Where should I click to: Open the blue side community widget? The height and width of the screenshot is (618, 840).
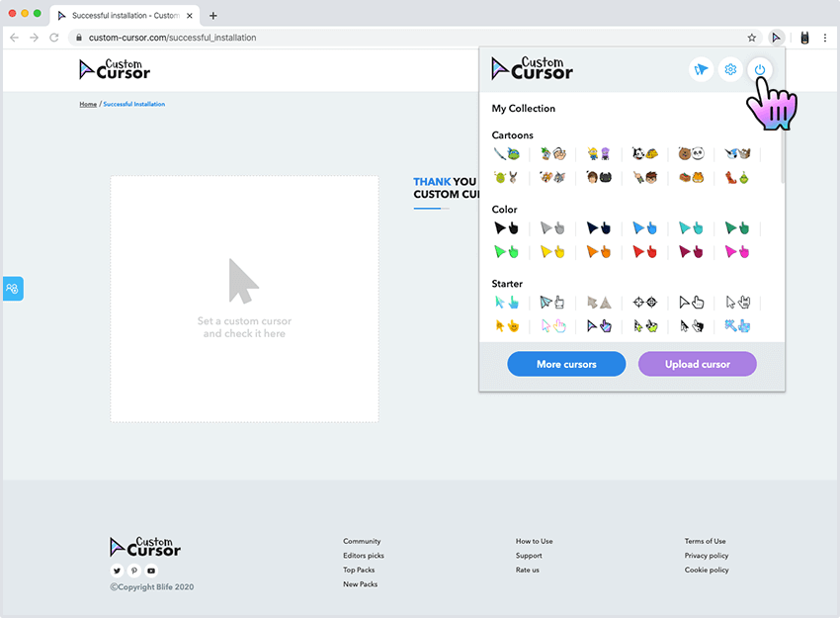pyautogui.click(x=13, y=289)
